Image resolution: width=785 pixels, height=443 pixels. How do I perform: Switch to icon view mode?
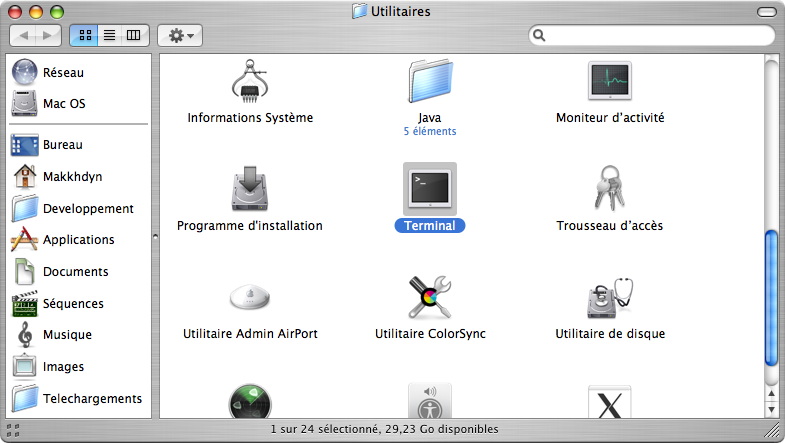[84, 35]
